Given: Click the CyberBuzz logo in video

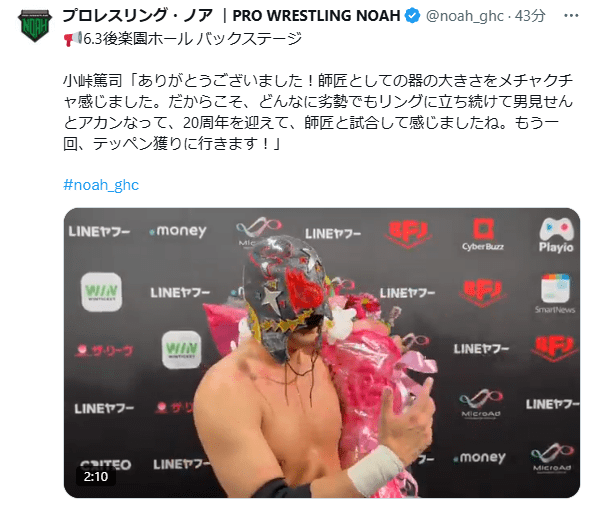Looking at the screenshot, I should click(x=483, y=235).
